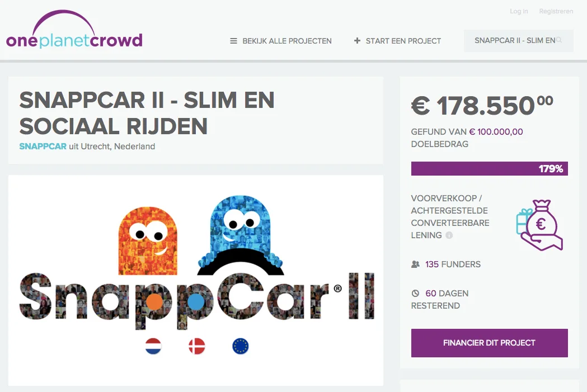The height and width of the screenshot is (392, 587).
Task: Open Start een project menu item
Action: [x=397, y=41]
